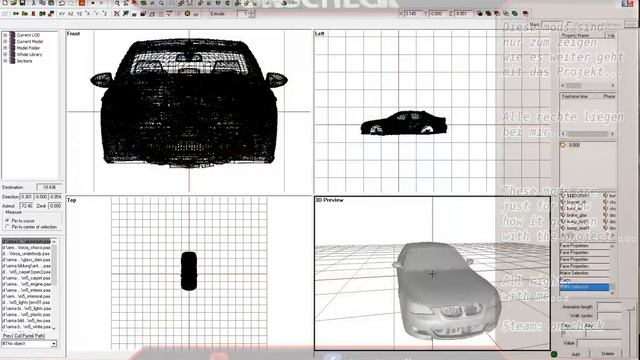Image resolution: width=640 pixels, height=360 pixels.
Task: Select m5_plastic.paa in the texture list
Action: pos(27,314)
